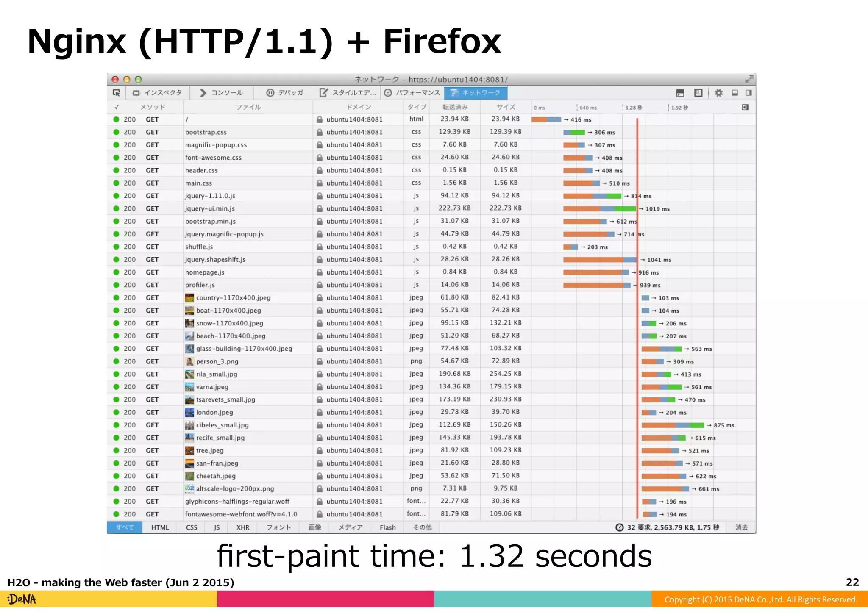The height and width of the screenshot is (613, 868).
Task: Select the jquery-ui.min.js request row
Action: pos(431,208)
